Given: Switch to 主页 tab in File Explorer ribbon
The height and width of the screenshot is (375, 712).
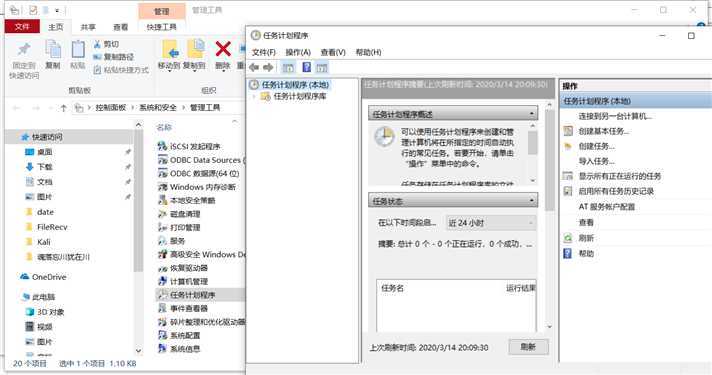Looking at the screenshot, I should point(56,27).
